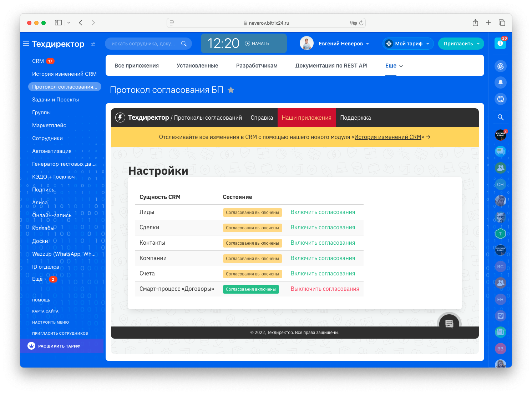Viewport: 532px width, 394px height.
Task: Click the translate icon in the address bar
Action: pyautogui.click(x=353, y=23)
